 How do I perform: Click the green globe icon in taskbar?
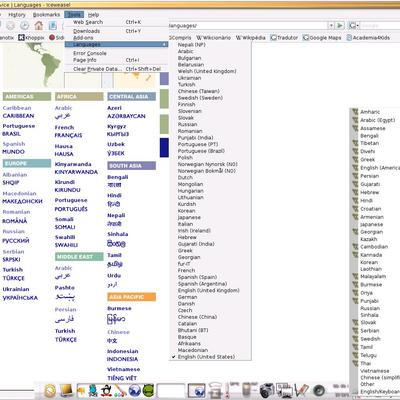[x=148, y=390]
